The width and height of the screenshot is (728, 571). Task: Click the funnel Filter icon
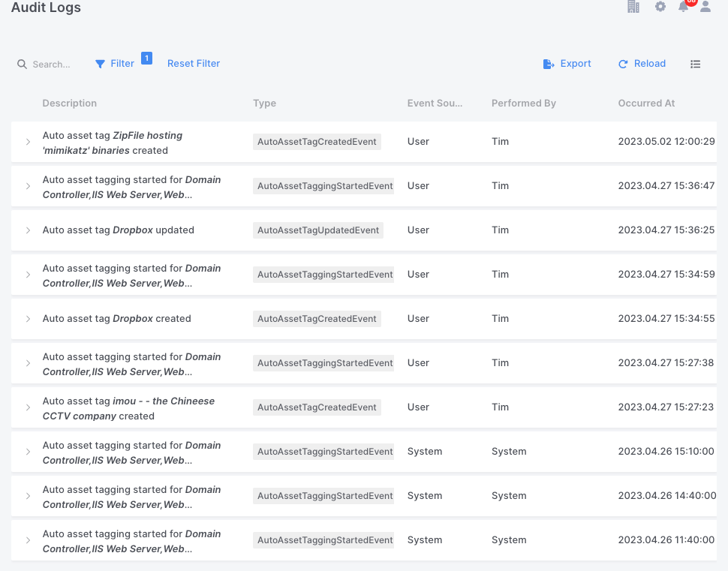[100, 65]
